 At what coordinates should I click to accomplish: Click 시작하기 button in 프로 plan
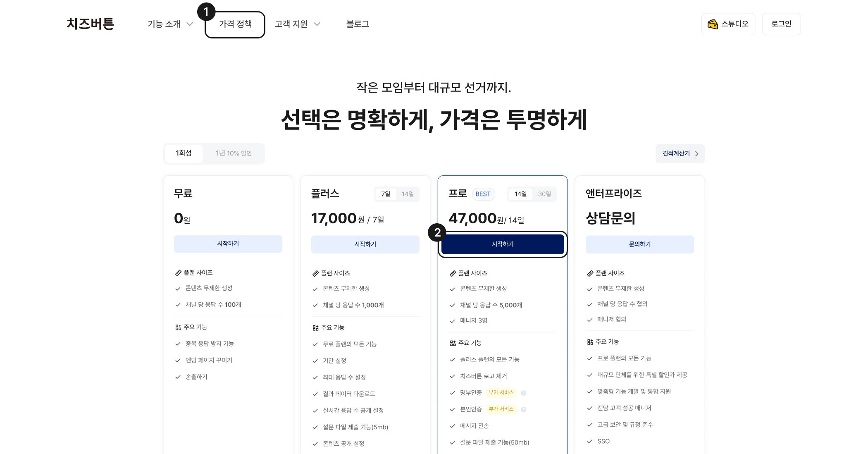(x=503, y=244)
